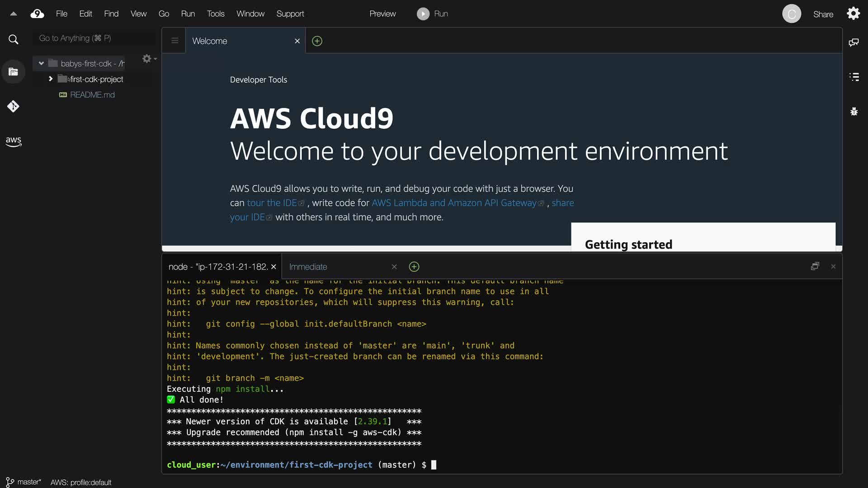Collapse the babys-first-cdk root folder
Image resolution: width=868 pixels, height=488 pixels.
point(41,63)
